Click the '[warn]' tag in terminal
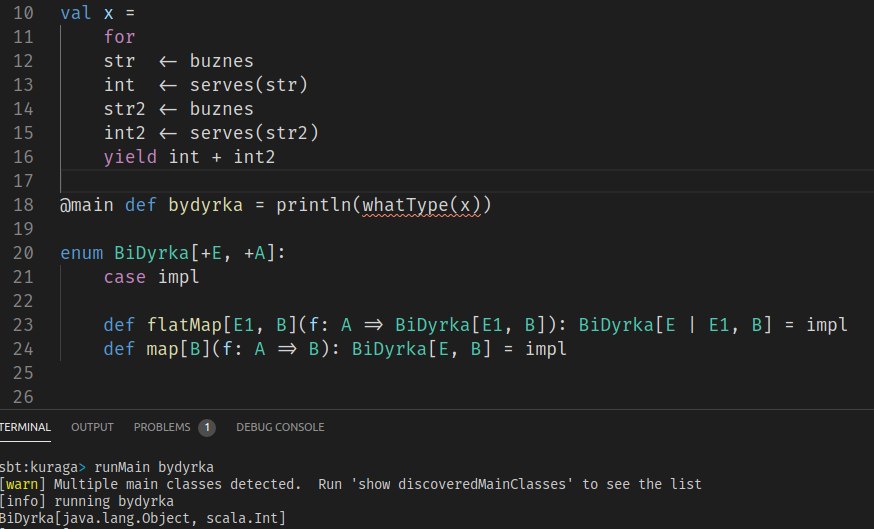 22,484
